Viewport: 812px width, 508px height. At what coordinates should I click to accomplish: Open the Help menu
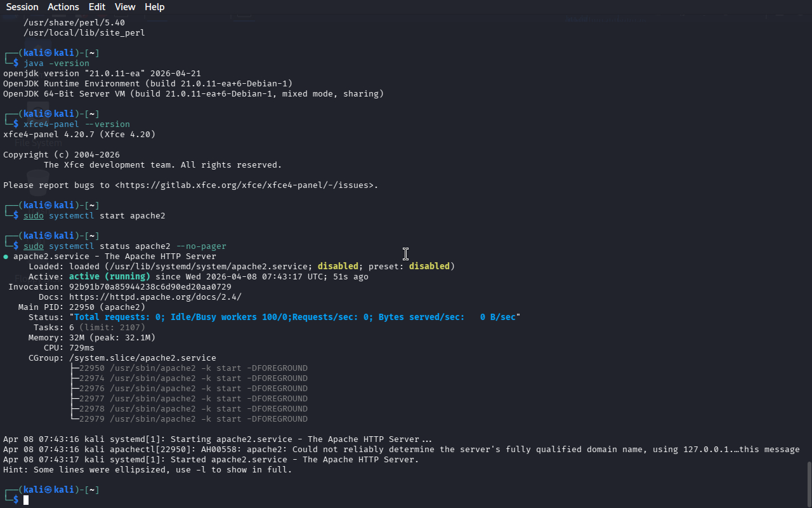pyautogui.click(x=154, y=7)
